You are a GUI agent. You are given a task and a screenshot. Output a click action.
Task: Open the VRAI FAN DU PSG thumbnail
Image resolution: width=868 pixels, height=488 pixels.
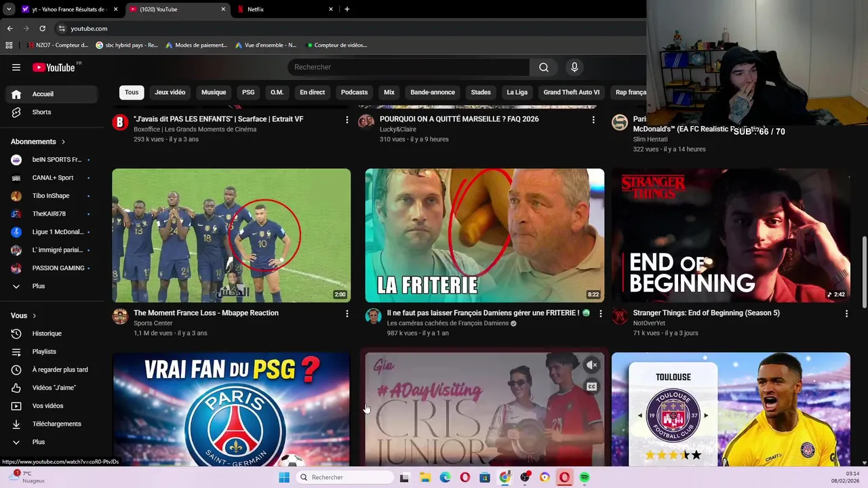(x=231, y=409)
